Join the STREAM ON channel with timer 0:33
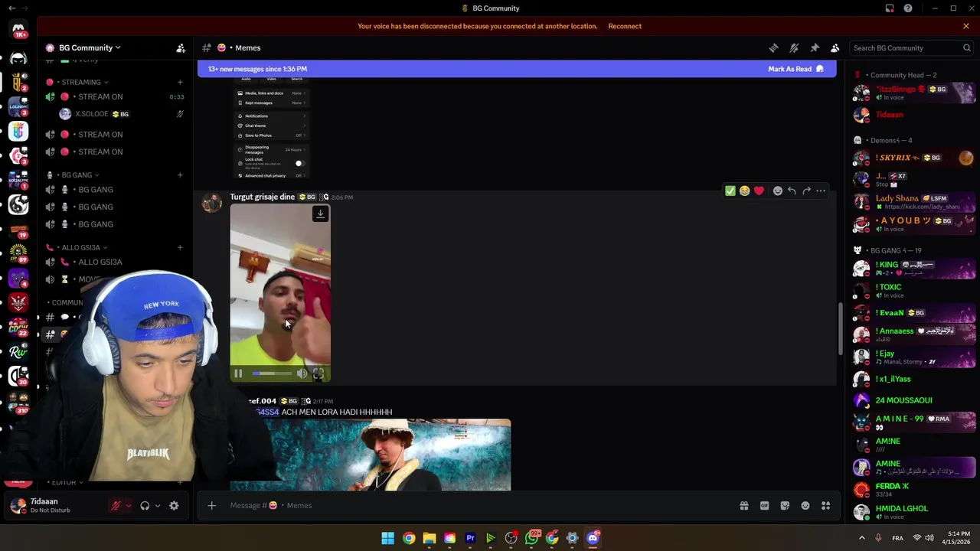 coord(115,96)
